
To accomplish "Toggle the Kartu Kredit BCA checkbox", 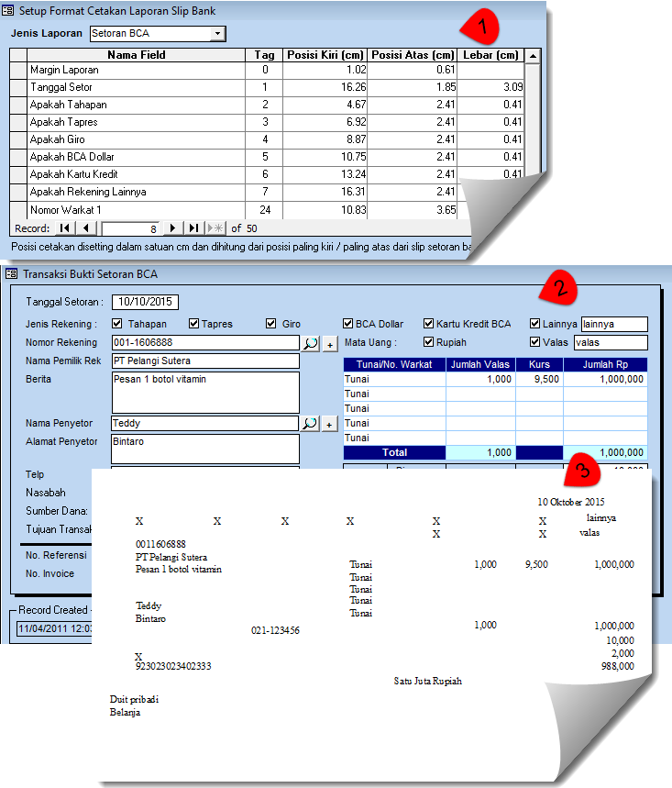I will tap(428, 324).
